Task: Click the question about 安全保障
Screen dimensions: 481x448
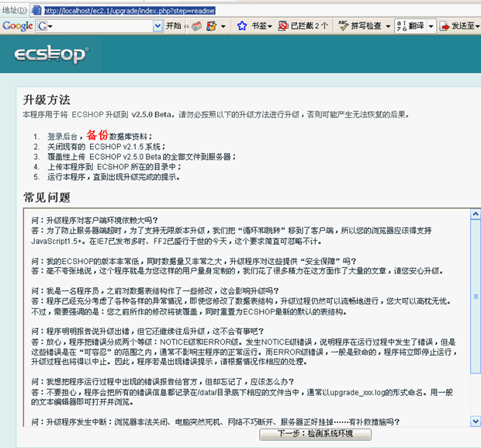Action: coord(194,262)
